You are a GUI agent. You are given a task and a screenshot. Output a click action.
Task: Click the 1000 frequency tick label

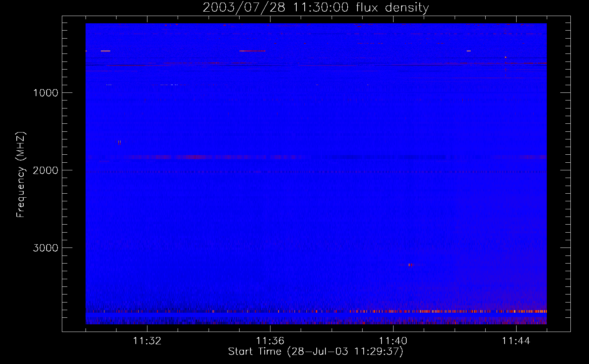46,93
